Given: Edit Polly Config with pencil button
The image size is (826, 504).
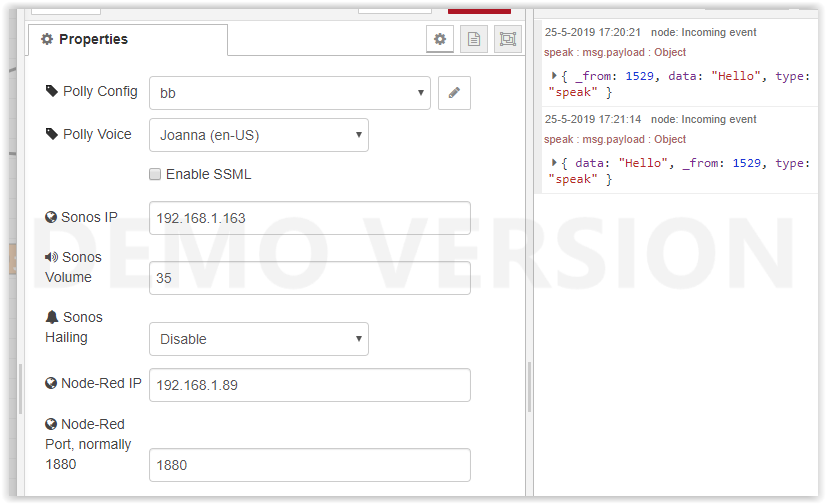Looking at the screenshot, I should 454,93.
